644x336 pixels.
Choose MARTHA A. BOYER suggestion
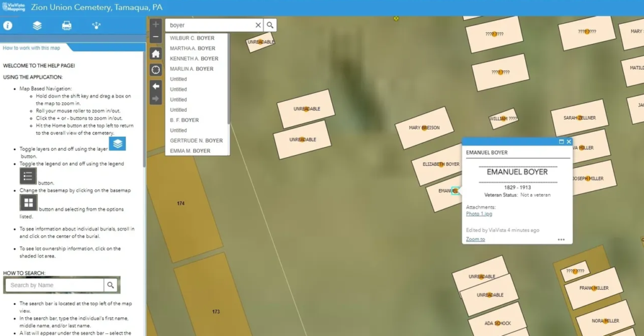coord(192,48)
